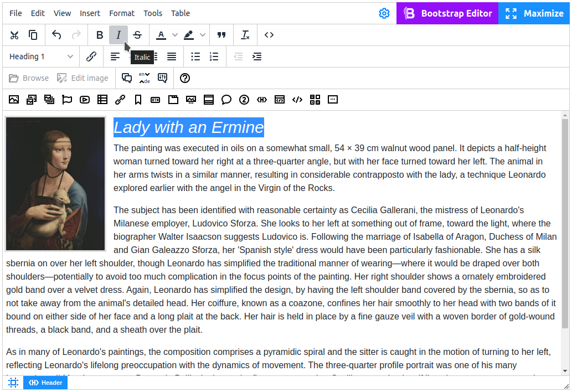Click the link snippet in snippets row
Screen dimensions: 572x392
pos(120,100)
